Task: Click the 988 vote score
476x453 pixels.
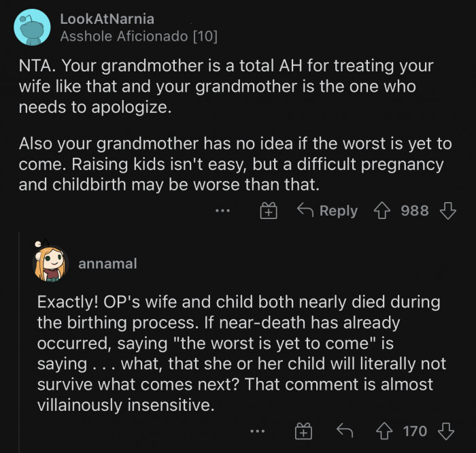Action: pos(414,211)
